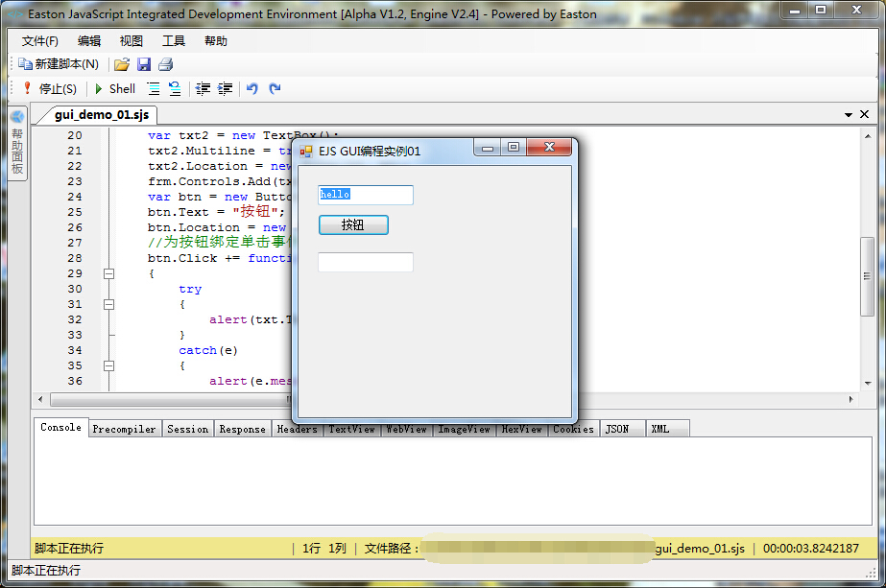886x588 pixels.
Task: Click the 'catch(e)' text on line 34
Action: coord(208,350)
